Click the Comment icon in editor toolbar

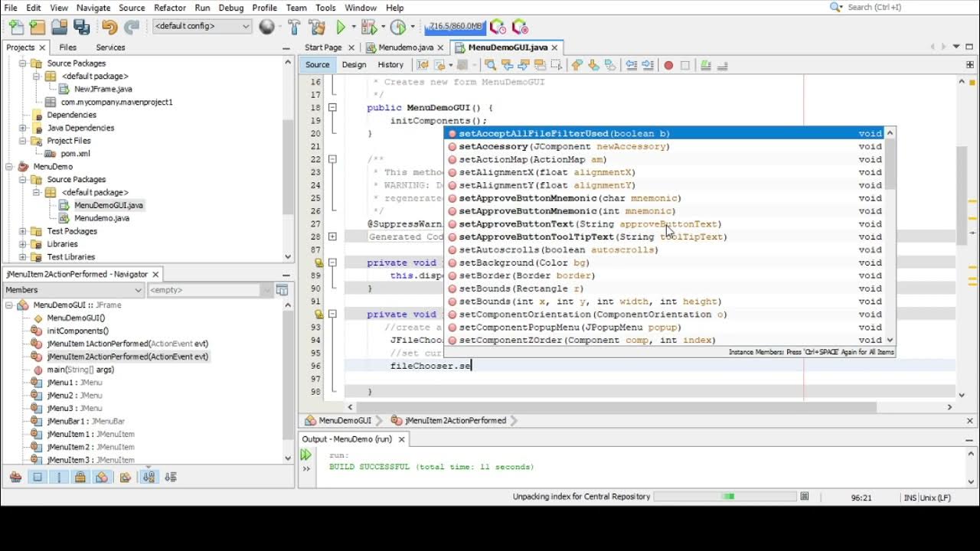click(x=707, y=65)
